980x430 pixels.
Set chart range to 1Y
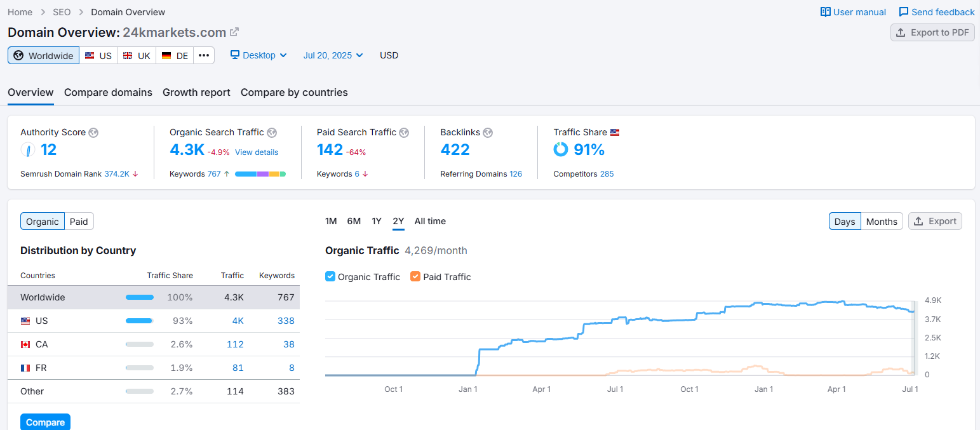pos(377,221)
